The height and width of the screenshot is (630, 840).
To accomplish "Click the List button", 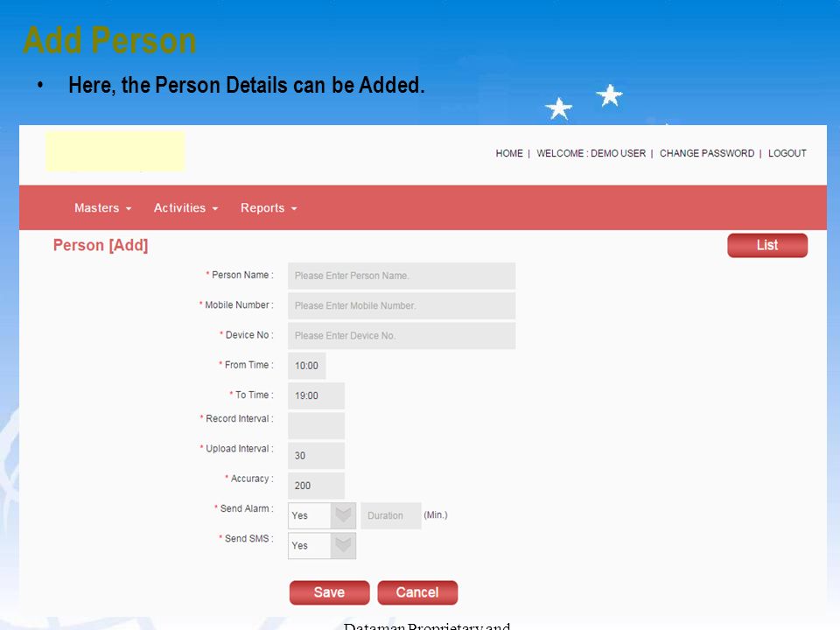I will [x=767, y=245].
